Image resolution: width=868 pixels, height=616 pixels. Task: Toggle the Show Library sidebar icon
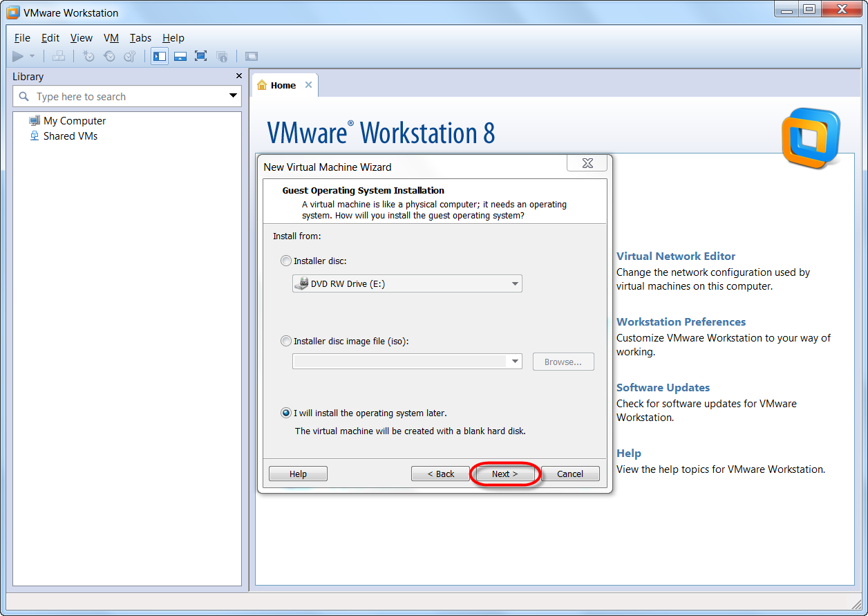[x=160, y=57]
